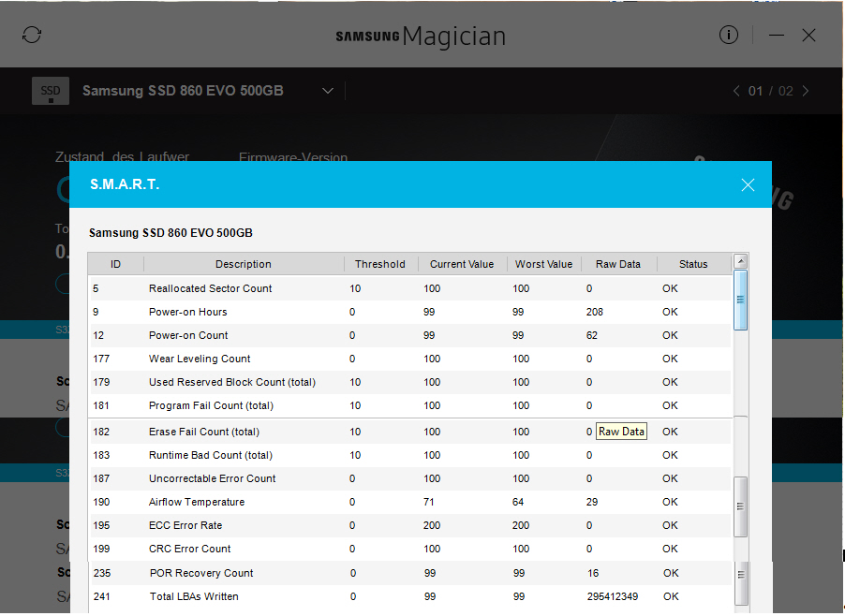Click the SSD drive icon

click(51, 91)
